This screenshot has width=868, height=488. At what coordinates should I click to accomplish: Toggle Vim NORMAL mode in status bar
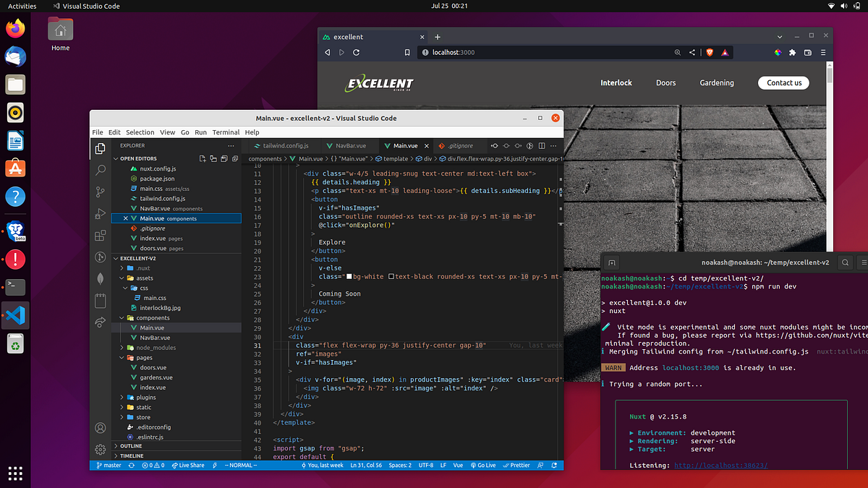[x=241, y=465]
